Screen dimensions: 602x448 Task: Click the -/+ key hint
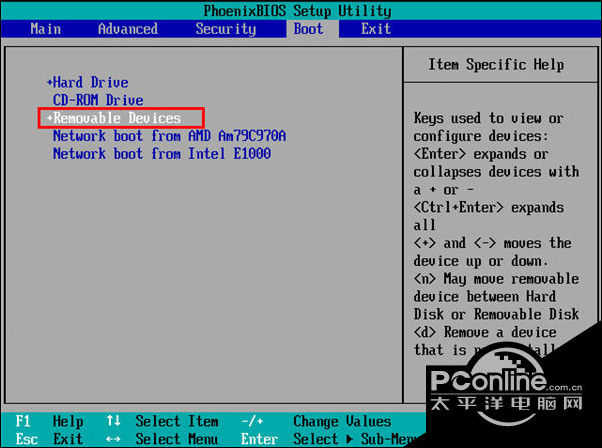[252, 422]
